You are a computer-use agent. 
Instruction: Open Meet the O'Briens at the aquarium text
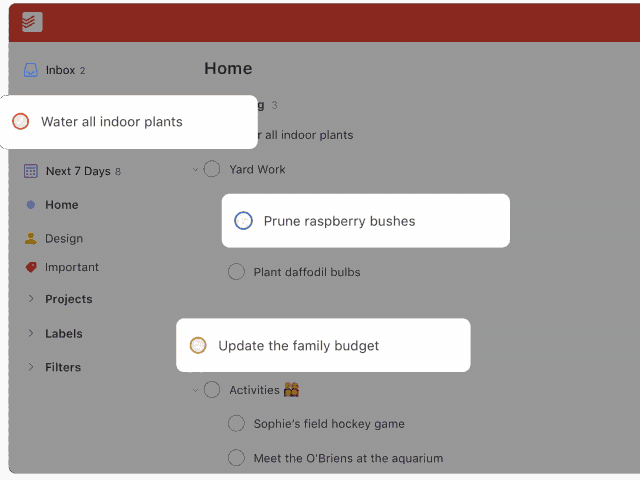click(x=348, y=458)
